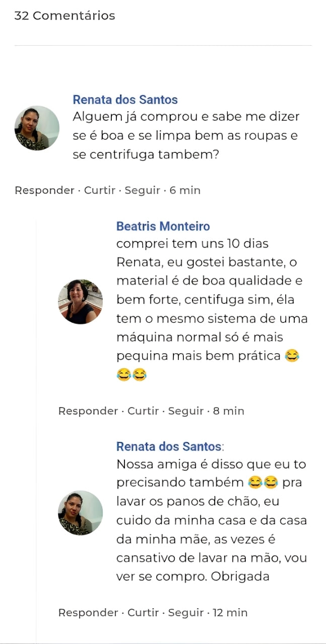Like the 6 min comment with Curtir

[x=99, y=190]
